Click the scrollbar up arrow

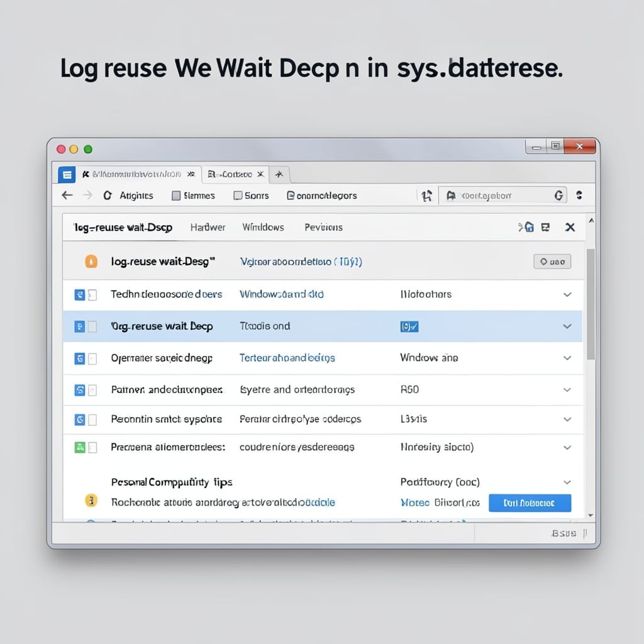[x=591, y=221]
